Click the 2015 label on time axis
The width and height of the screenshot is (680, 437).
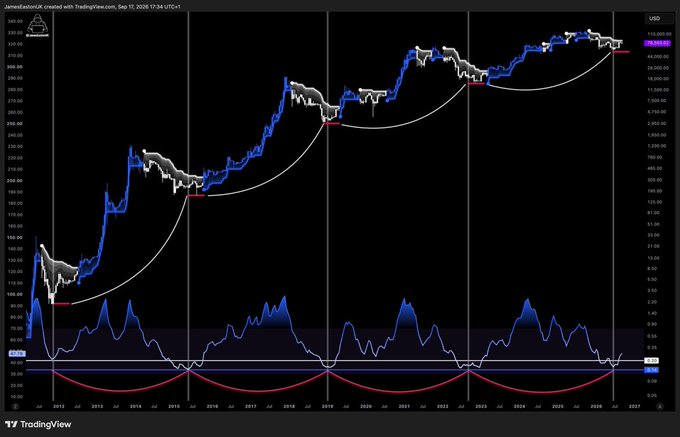[174, 407]
